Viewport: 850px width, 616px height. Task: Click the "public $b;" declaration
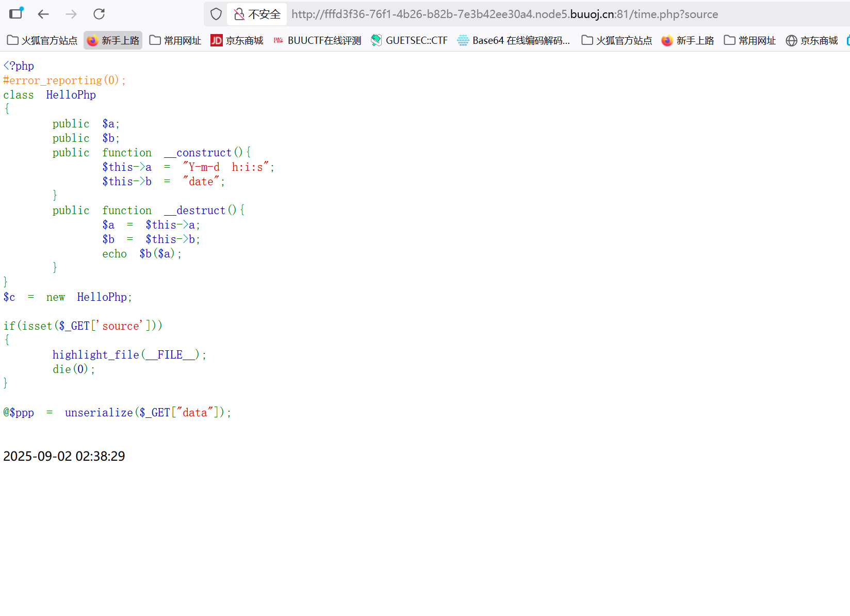pyautogui.click(x=86, y=138)
